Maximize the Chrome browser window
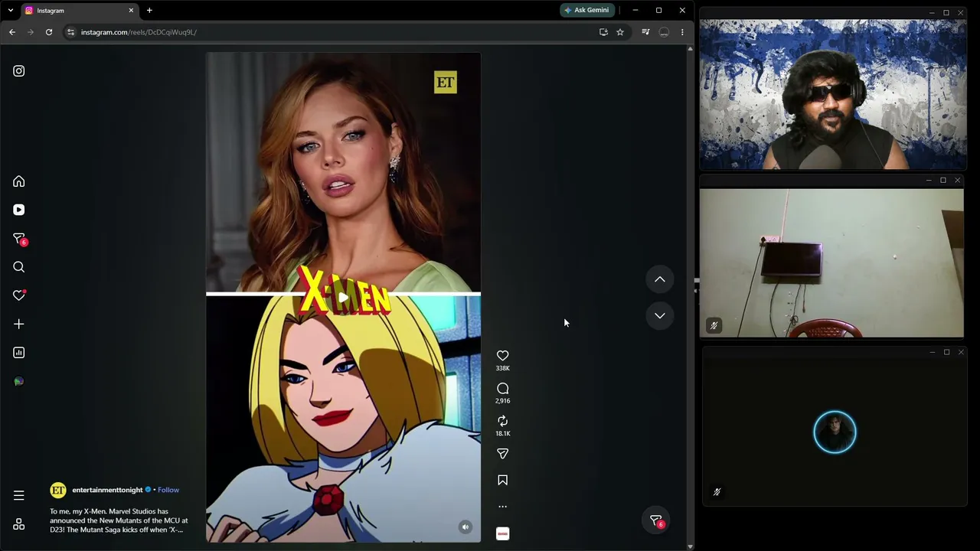This screenshot has width=980, height=551. pos(658,11)
